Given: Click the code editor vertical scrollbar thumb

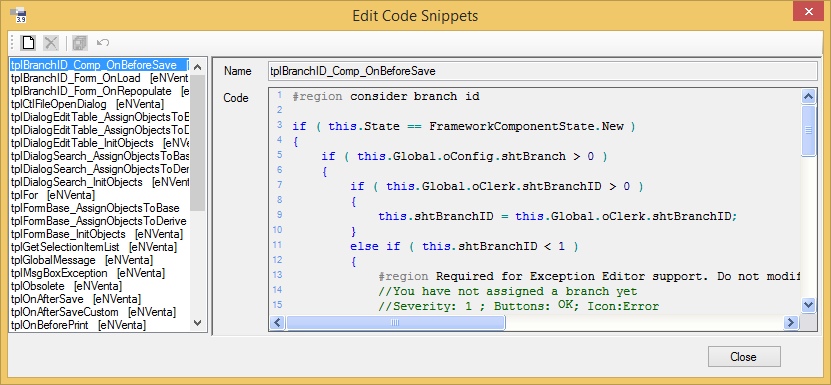Looking at the screenshot, I should (808, 130).
